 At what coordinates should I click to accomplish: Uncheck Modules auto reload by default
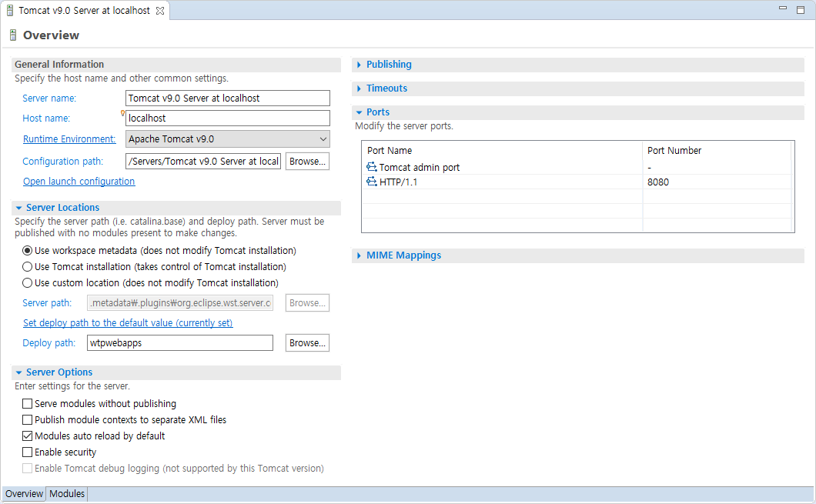coord(27,436)
